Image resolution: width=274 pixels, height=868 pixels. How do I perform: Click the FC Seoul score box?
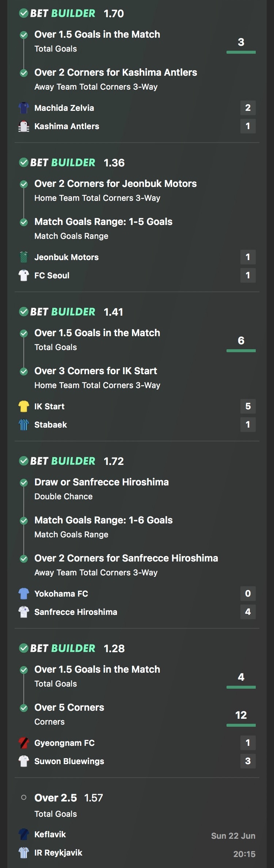(x=248, y=275)
